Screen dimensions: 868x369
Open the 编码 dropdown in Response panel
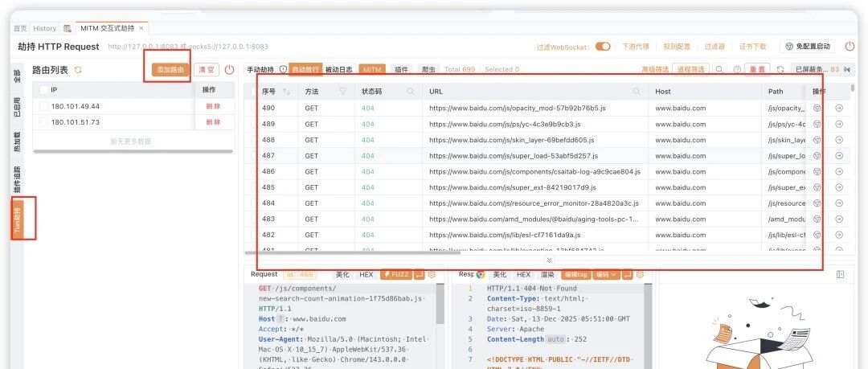tap(606, 274)
